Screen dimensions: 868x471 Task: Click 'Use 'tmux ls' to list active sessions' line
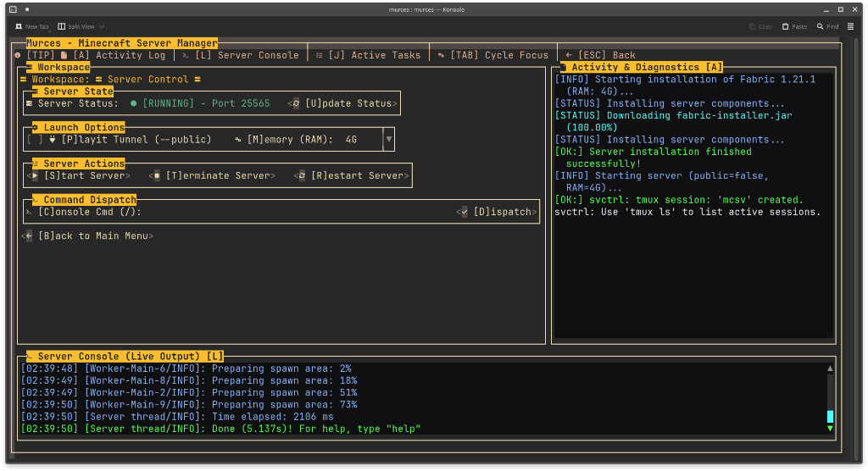pyautogui.click(x=687, y=212)
